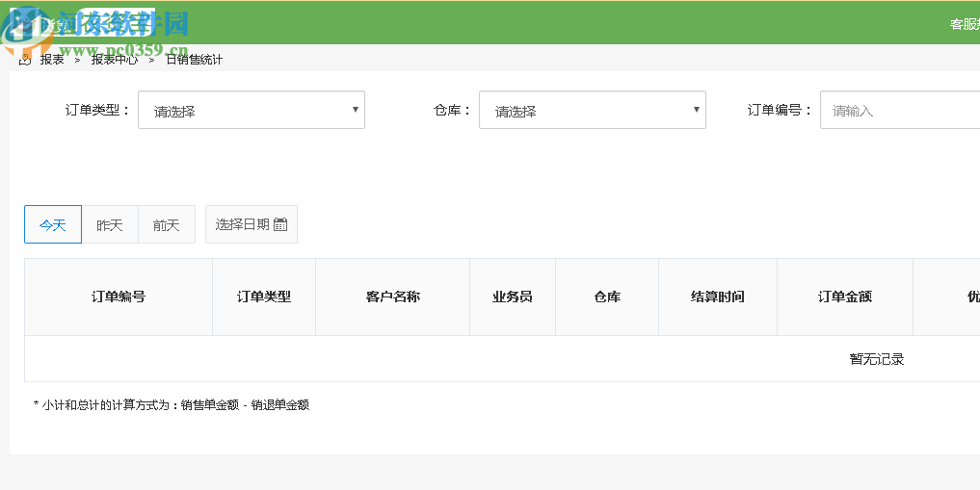The image size is (980, 490).
Task: Open the 选择日期 date picker button
Action: coord(252,224)
